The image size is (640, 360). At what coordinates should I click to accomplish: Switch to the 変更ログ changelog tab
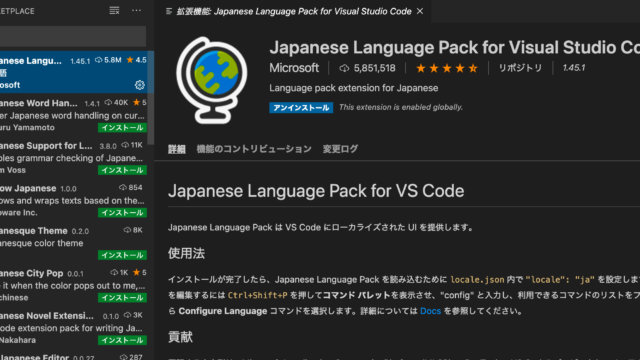340,149
